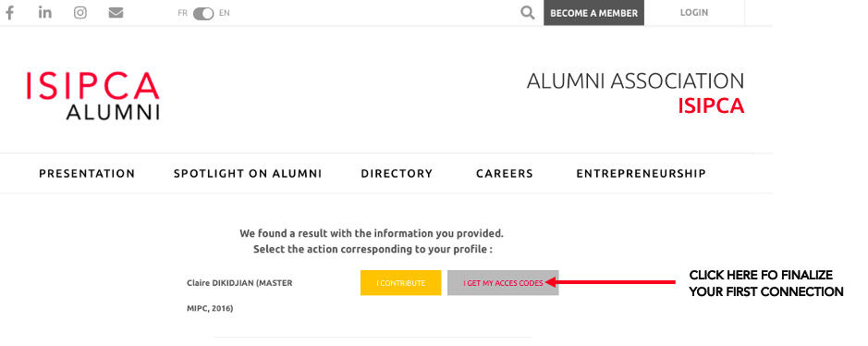868x346 pixels.
Task: Click the ALUMNI ASSOCIATION ISIPCA heading
Action: click(x=635, y=93)
